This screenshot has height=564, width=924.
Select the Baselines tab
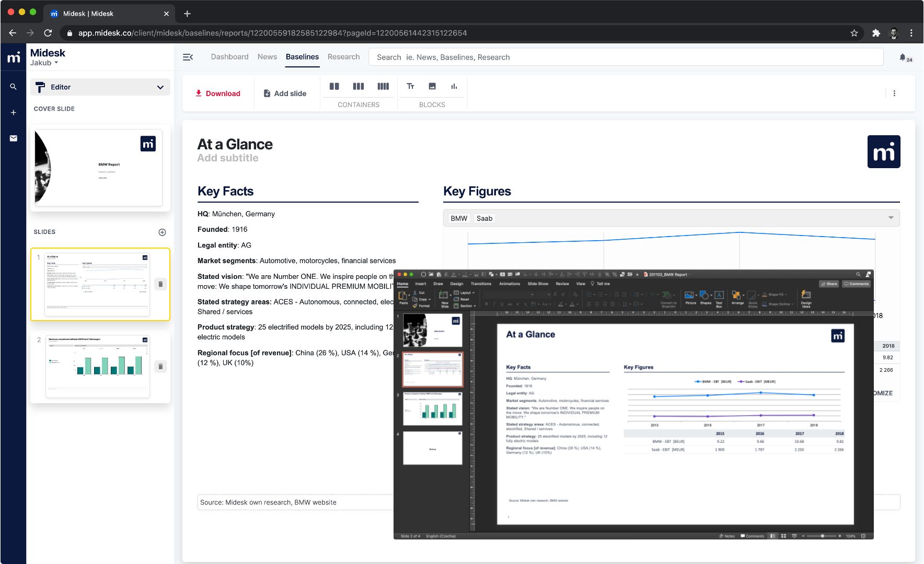302,57
